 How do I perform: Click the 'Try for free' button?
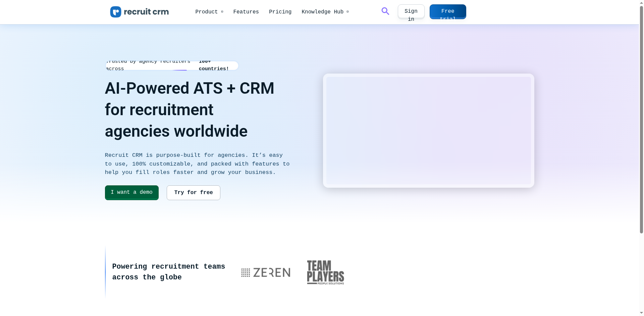(193, 193)
